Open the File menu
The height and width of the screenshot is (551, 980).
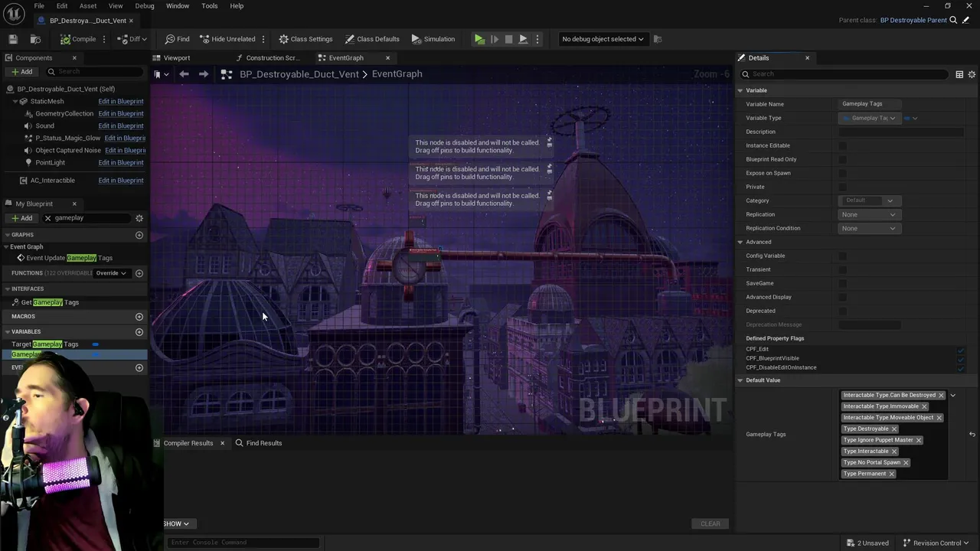pos(39,6)
